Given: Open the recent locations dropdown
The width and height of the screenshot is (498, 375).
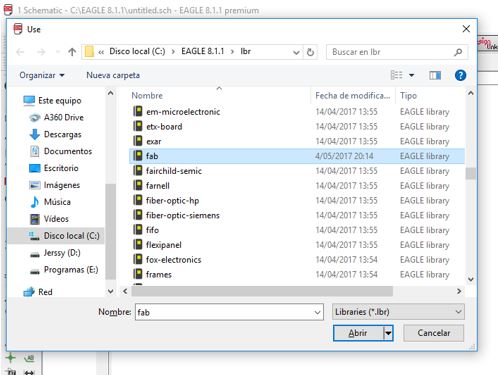Looking at the screenshot, I should pos(58,52).
